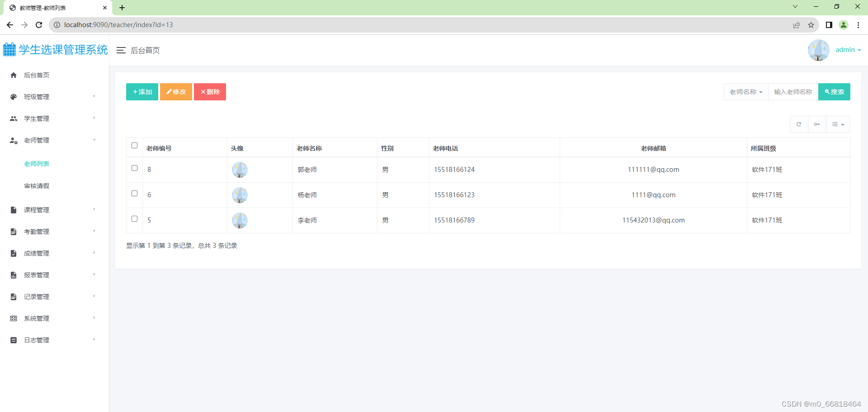Image resolution: width=868 pixels, height=412 pixels.
Task: Check the select-all checkbox in table header
Action: (x=134, y=146)
